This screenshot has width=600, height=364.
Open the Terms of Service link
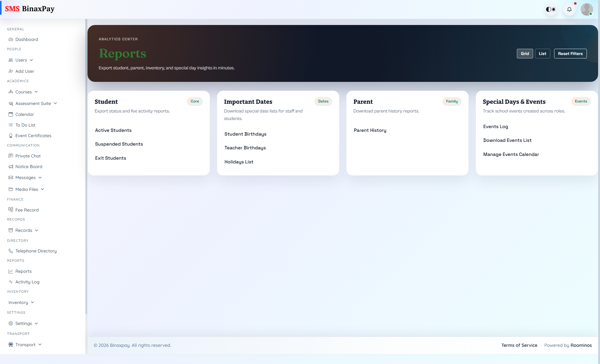519,345
